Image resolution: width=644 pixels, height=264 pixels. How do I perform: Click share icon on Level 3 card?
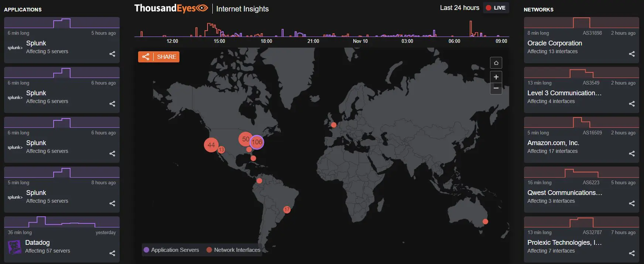point(631,104)
